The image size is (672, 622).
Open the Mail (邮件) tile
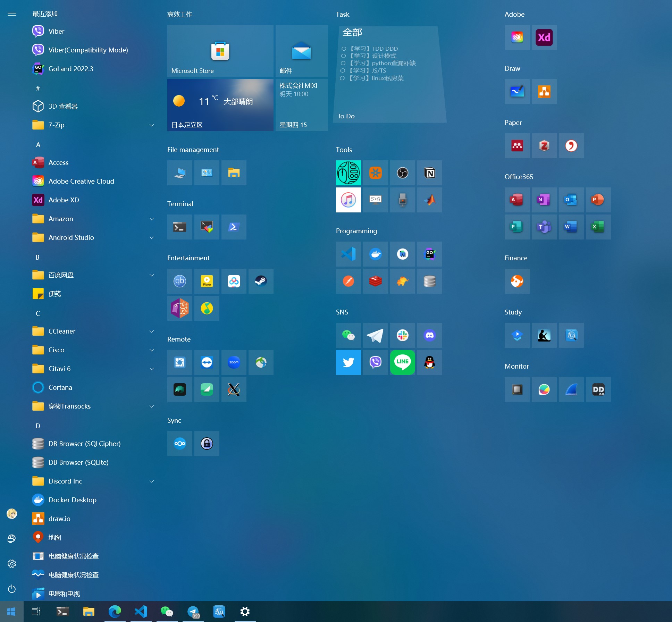tap(301, 51)
